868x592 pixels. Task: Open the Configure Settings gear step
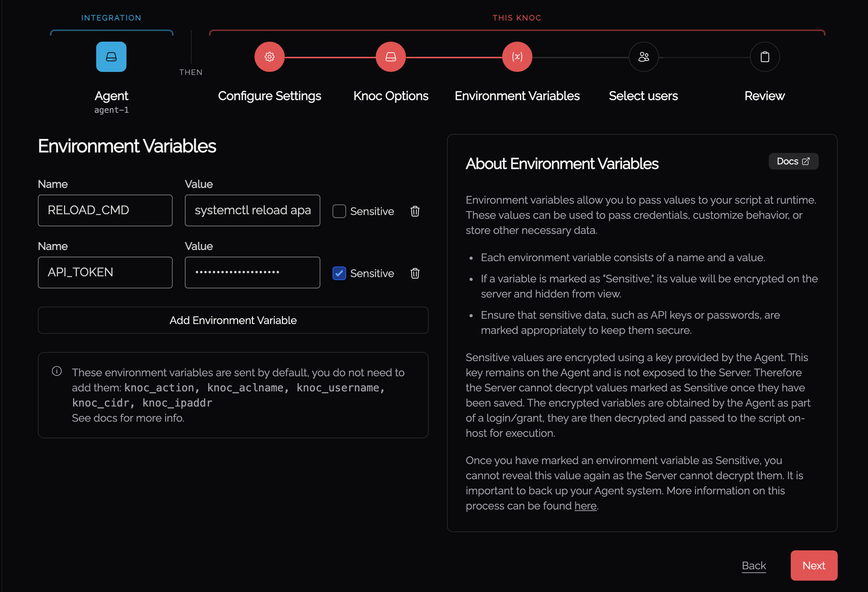pyautogui.click(x=269, y=57)
